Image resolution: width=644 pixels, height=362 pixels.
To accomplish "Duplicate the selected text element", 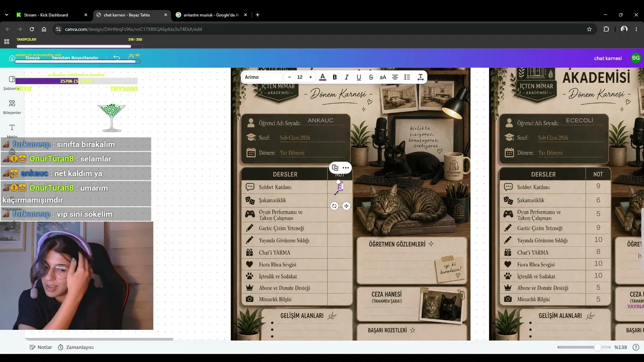I will pos(335,168).
